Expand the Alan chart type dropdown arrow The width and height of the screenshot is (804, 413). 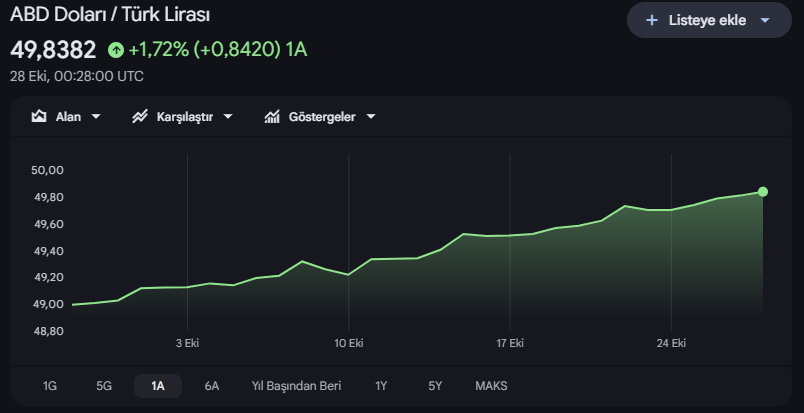96,117
